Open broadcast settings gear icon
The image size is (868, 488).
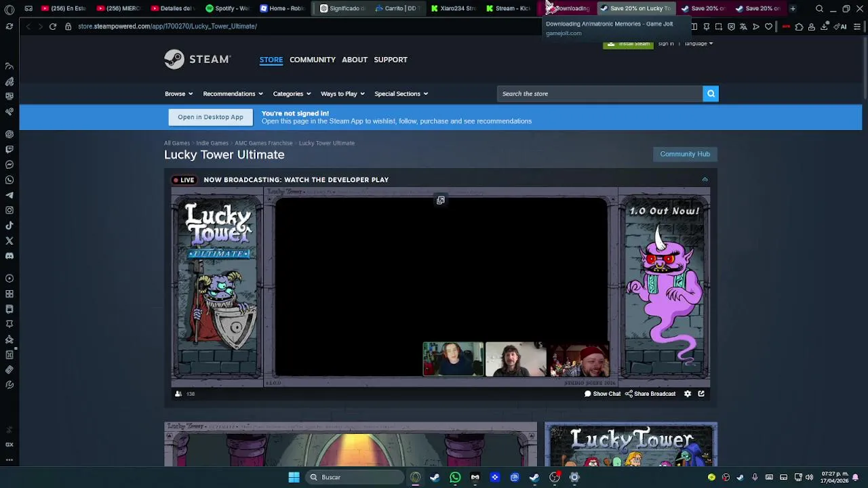tap(688, 394)
